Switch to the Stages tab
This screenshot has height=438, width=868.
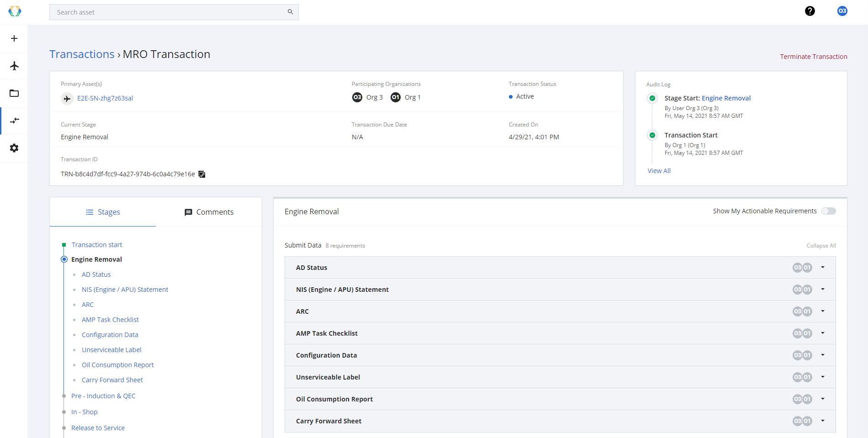pyautogui.click(x=103, y=212)
